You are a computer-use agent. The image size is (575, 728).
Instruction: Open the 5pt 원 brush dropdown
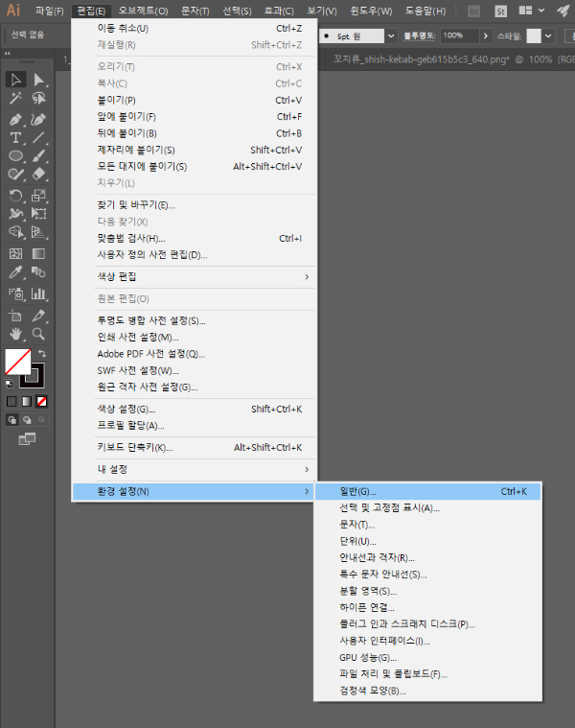(x=391, y=35)
